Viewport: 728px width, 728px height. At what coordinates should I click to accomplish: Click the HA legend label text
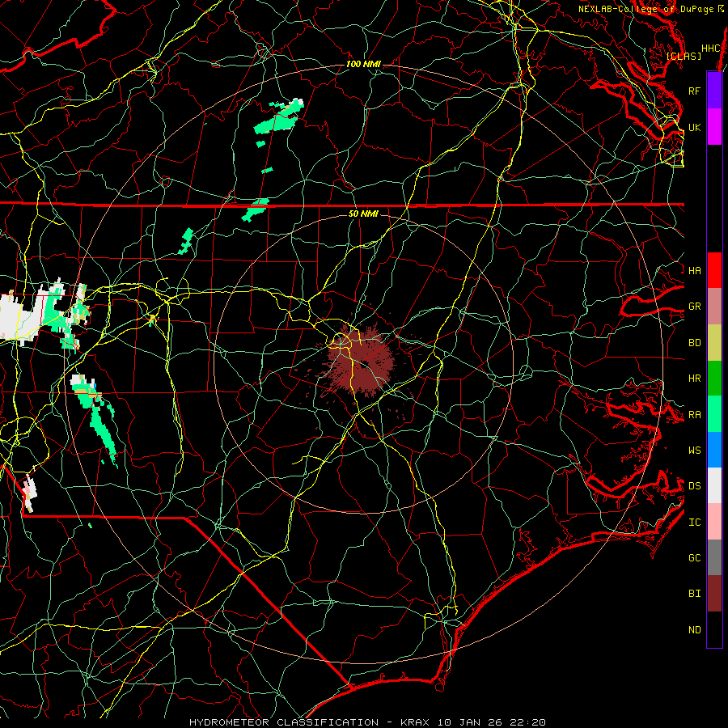click(x=695, y=270)
